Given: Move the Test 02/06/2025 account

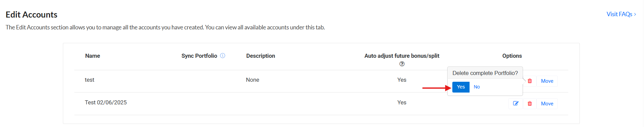Looking at the screenshot, I should tap(547, 104).
